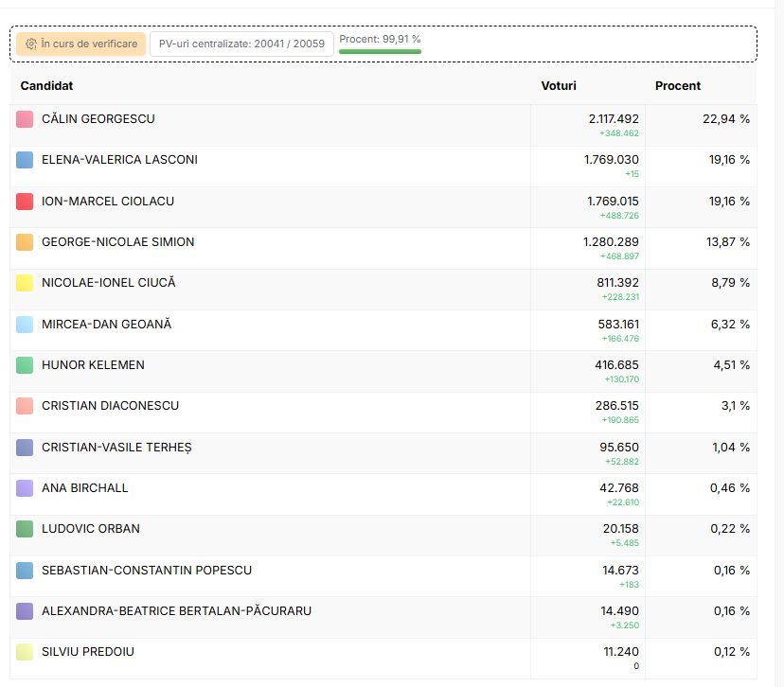Select the name 'CRISTIAN-VASILE TERHEȘ'
The height and width of the screenshot is (687, 784).
[x=116, y=448]
